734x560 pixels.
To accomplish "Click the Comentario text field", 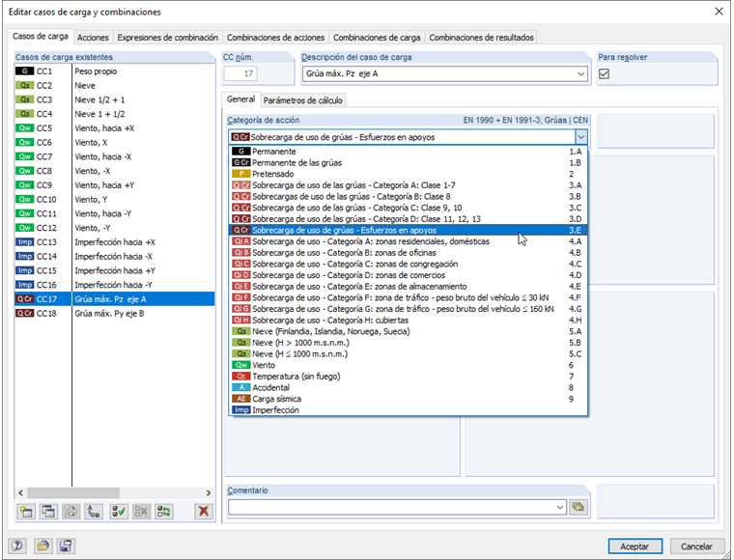I will [x=391, y=507].
